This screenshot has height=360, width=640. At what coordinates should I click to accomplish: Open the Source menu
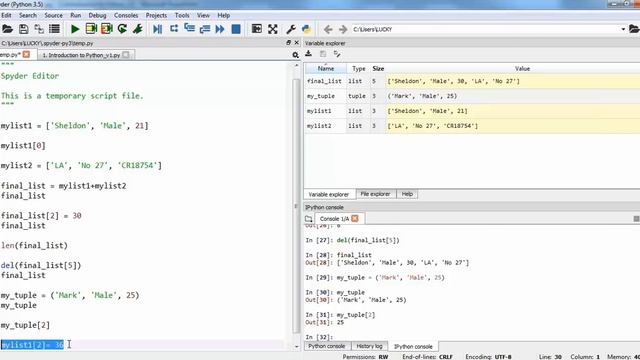pos(53,15)
